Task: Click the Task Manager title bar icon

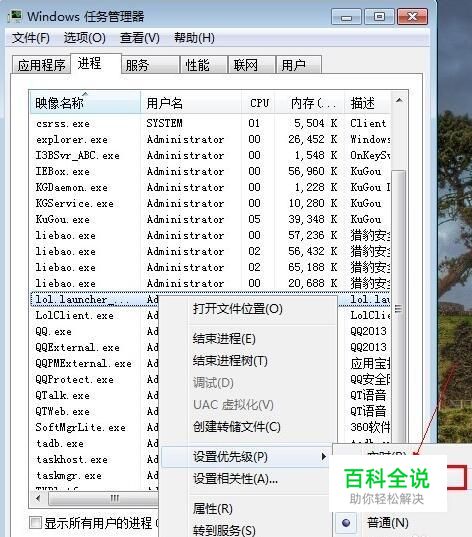Action: (x=15, y=16)
